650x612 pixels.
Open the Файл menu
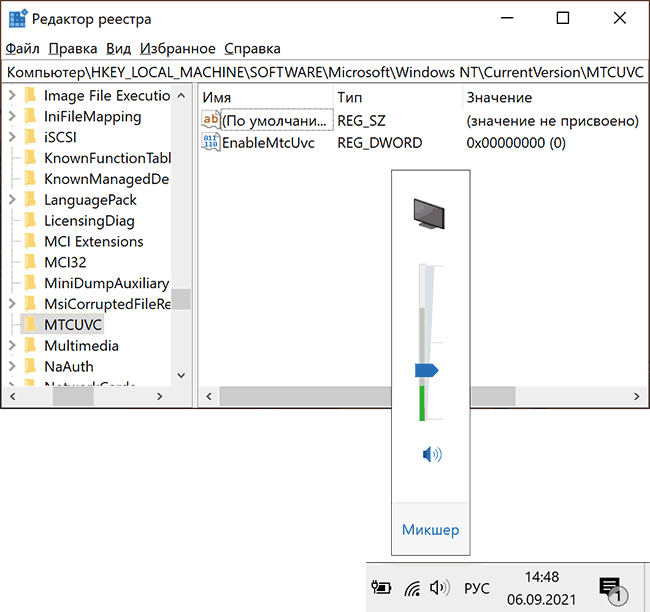click(22, 49)
